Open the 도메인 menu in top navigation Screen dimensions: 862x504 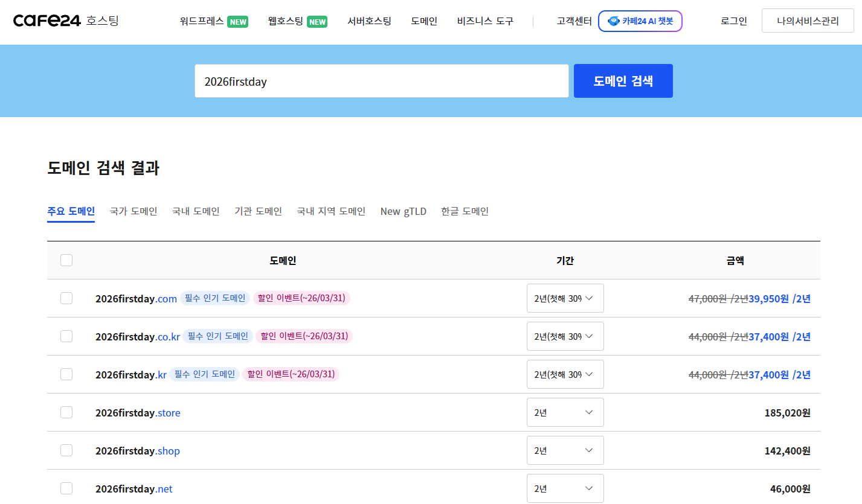pos(423,21)
